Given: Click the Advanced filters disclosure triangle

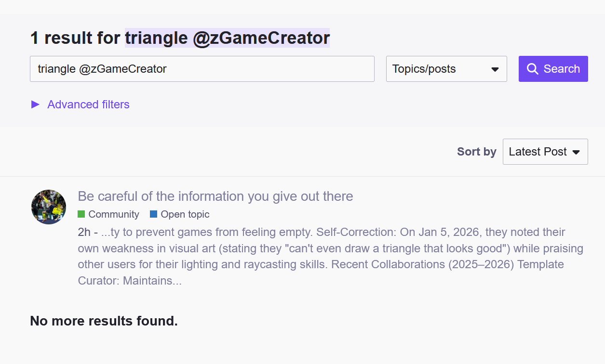Looking at the screenshot, I should point(35,104).
